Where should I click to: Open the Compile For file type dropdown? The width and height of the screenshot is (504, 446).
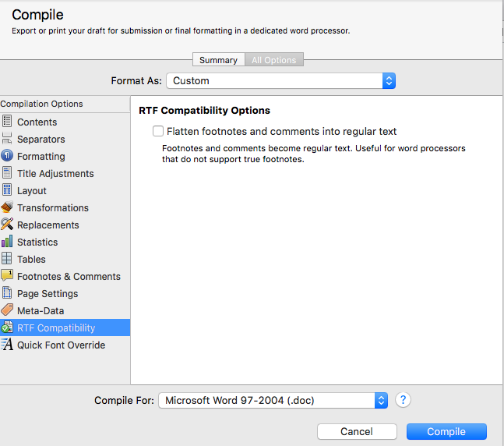(273, 400)
